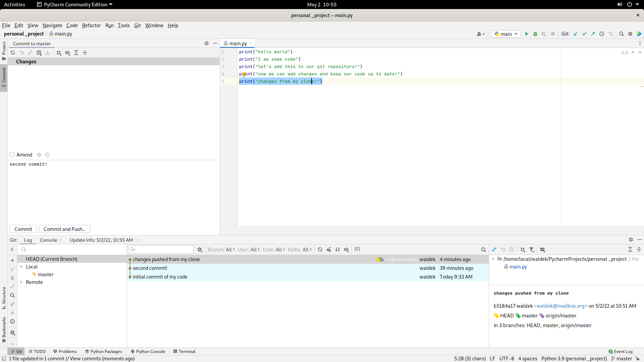Click Python 3.9 interpreter in status bar

coord(574,359)
